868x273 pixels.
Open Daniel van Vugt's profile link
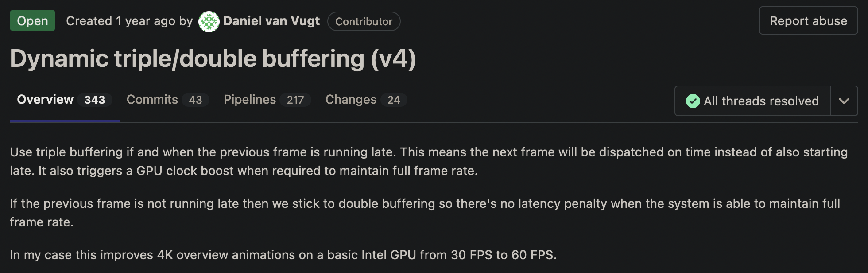(x=271, y=21)
